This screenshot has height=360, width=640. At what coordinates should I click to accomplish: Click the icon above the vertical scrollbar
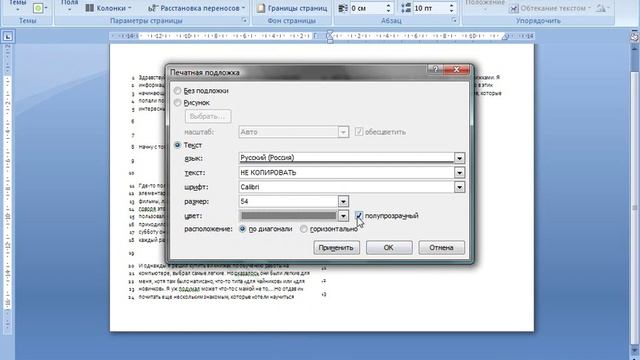(635, 37)
